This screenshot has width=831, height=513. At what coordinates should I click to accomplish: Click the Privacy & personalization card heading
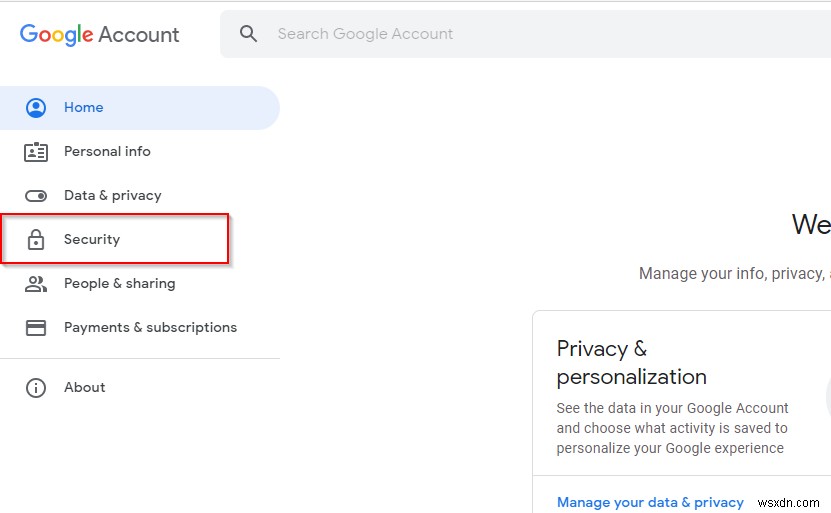631,362
